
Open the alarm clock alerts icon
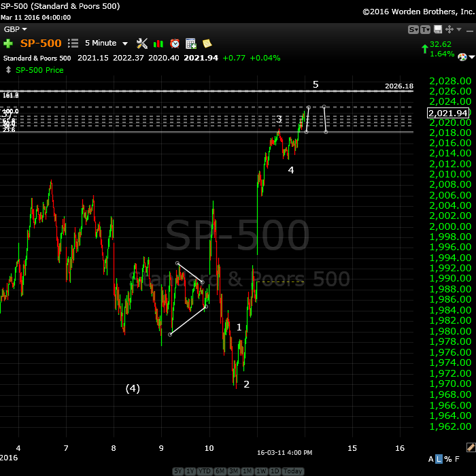(175, 44)
